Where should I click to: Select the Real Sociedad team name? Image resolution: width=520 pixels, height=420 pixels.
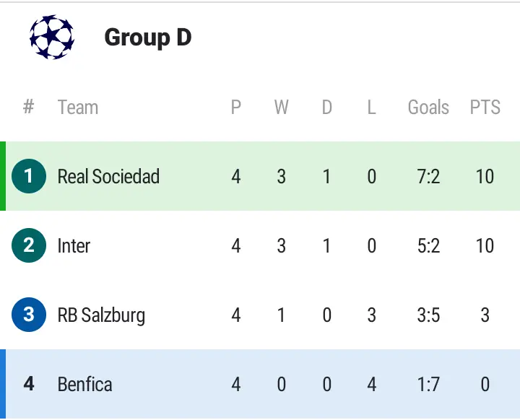pyautogui.click(x=108, y=176)
